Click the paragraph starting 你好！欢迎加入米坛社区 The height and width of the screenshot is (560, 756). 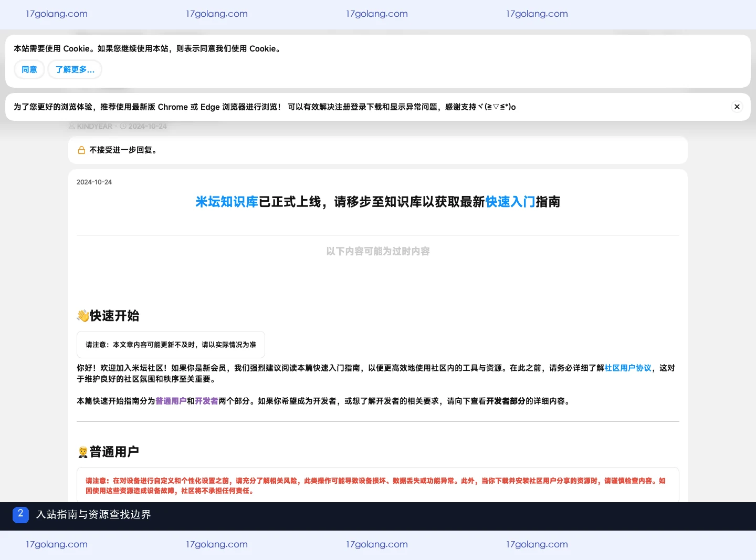[x=376, y=374]
